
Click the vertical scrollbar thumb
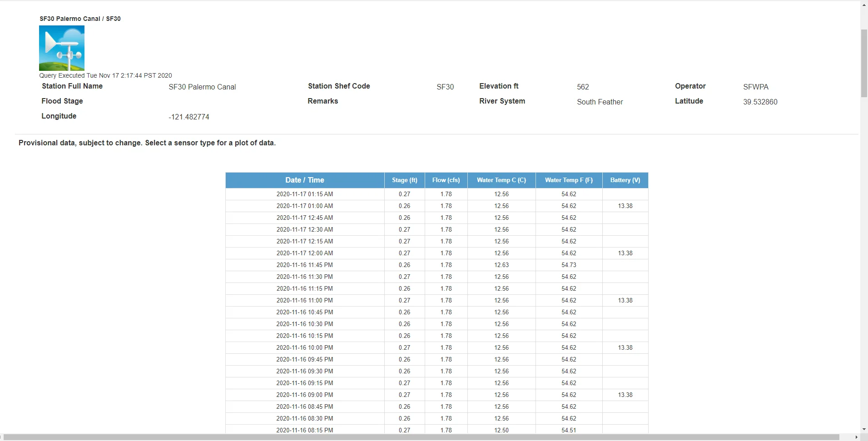click(864, 64)
